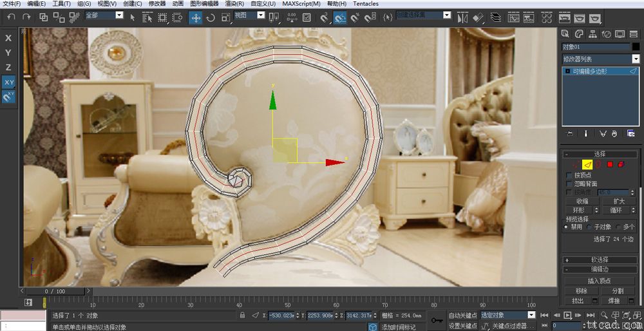This screenshot has height=331, width=644.
Task: Restrict to Y axis constraint button
Action: [8, 53]
